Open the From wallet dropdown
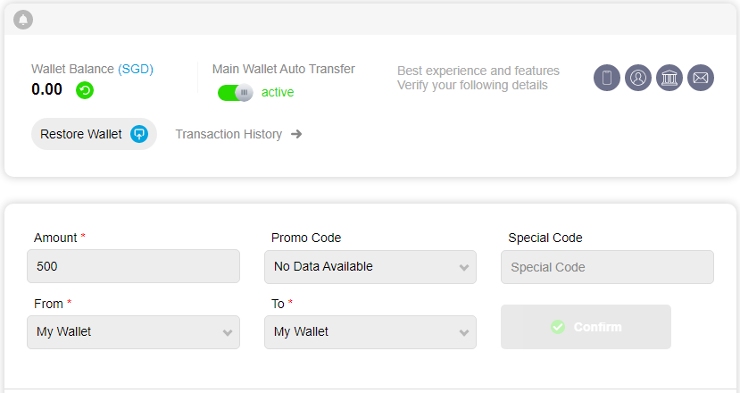The image size is (740, 393). (x=133, y=332)
